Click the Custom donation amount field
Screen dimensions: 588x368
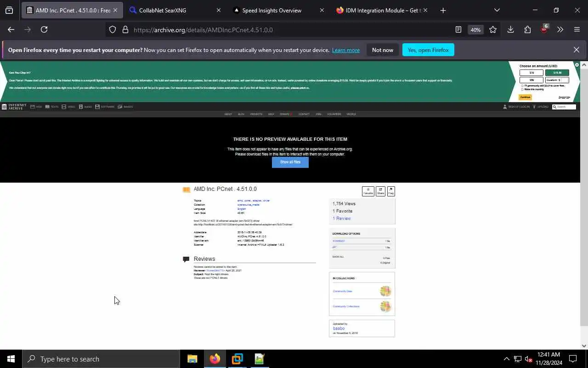point(557,80)
